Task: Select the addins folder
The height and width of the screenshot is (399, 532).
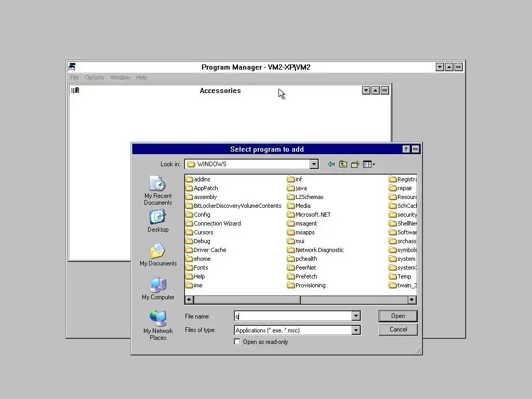Action: pos(198,179)
